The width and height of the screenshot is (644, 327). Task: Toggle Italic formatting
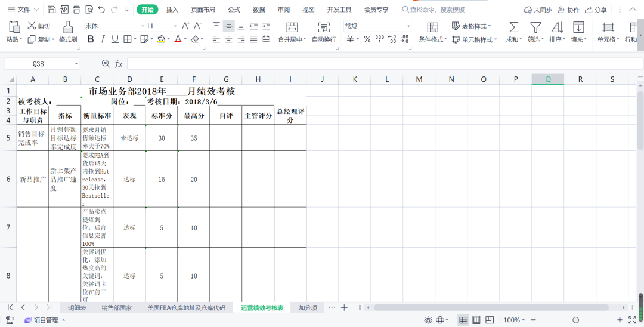(103, 39)
